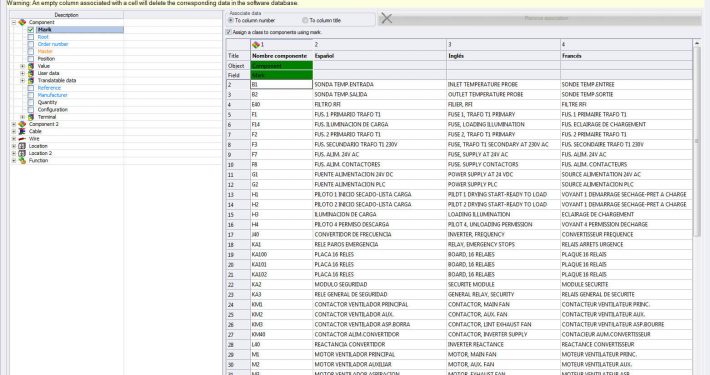Viewport: 710px width, 375px height.
Task: Click the Wire node icon
Action: pyautogui.click(x=22, y=139)
